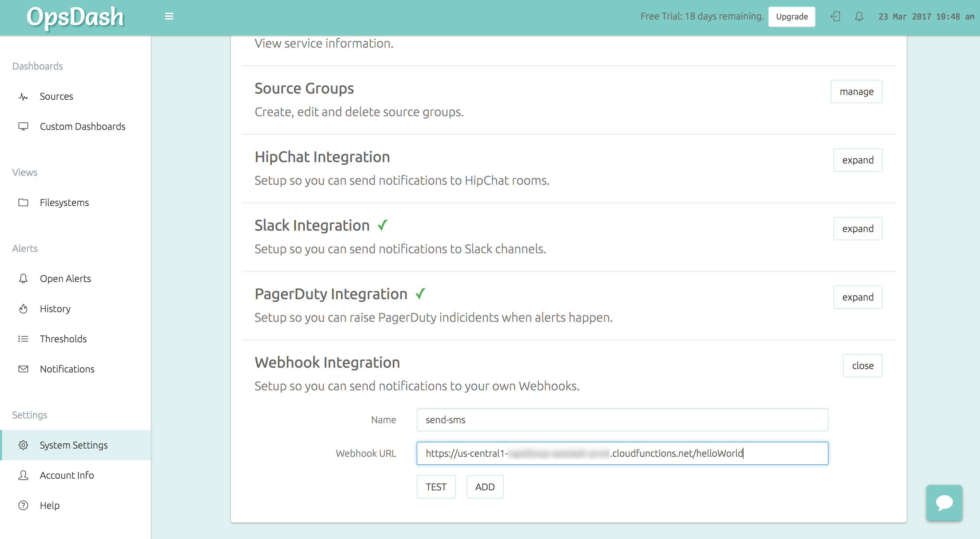Click the Thresholds list icon
The width and height of the screenshot is (980, 539).
pyautogui.click(x=23, y=339)
